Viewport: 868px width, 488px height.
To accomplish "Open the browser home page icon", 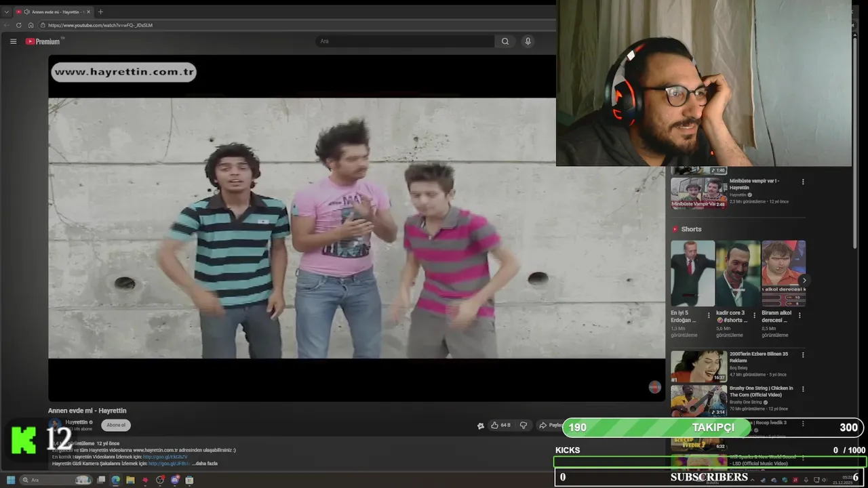I will tap(31, 25).
